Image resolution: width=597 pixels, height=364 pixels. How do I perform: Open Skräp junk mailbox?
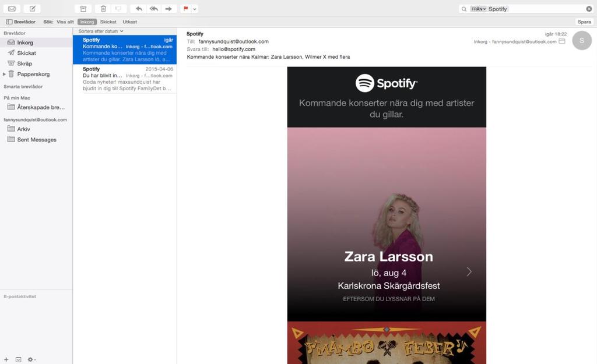(x=36, y=63)
